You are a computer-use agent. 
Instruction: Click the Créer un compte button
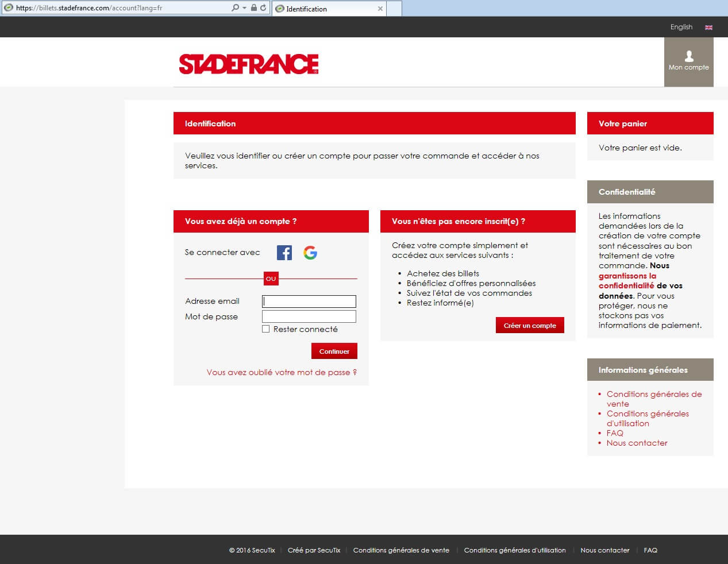[x=530, y=325]
